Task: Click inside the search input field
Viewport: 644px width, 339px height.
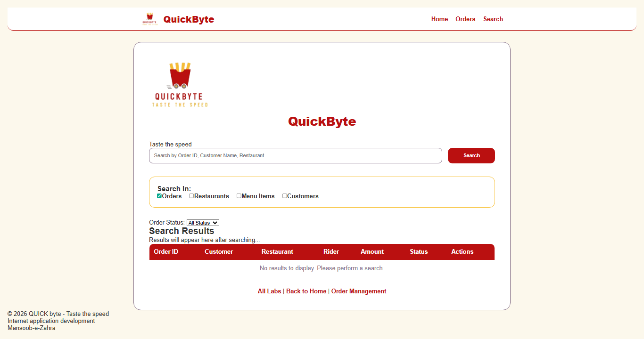Action: click(295, 155)
